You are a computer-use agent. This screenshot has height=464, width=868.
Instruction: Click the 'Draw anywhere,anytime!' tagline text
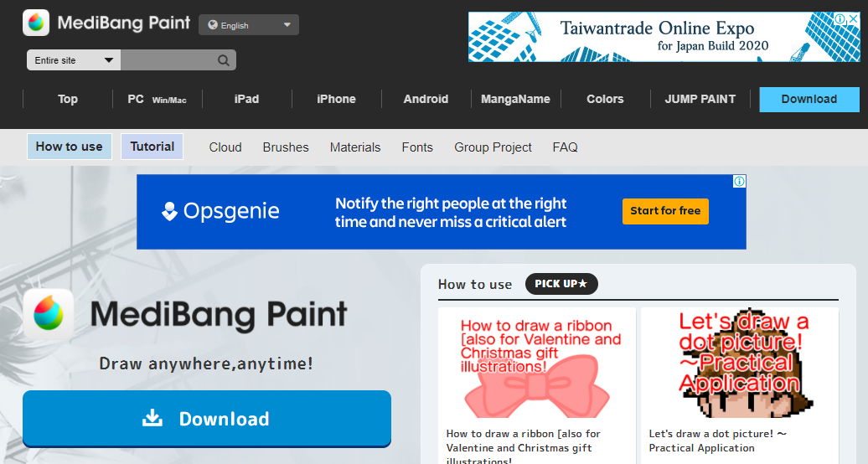click(x=206, y=363)
